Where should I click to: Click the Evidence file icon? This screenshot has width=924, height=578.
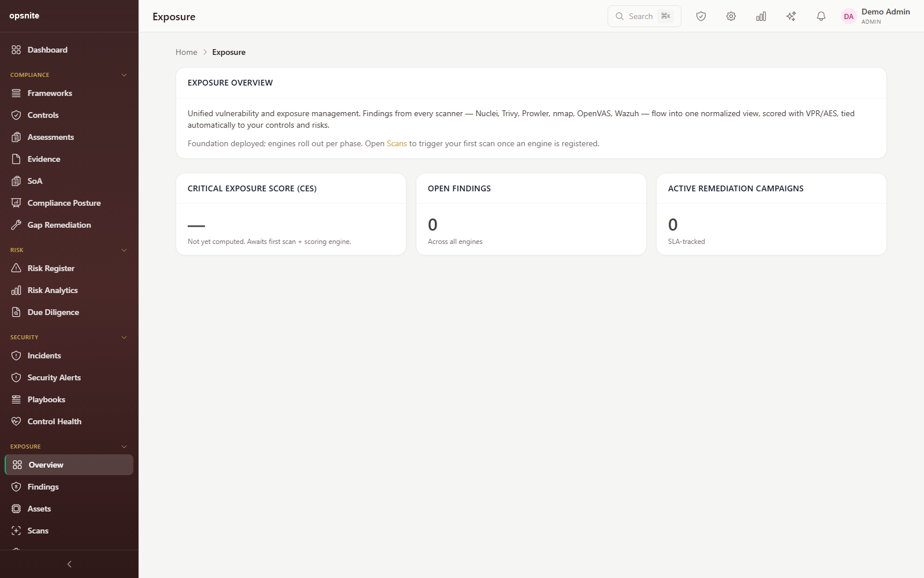click(x=16, y=159)
